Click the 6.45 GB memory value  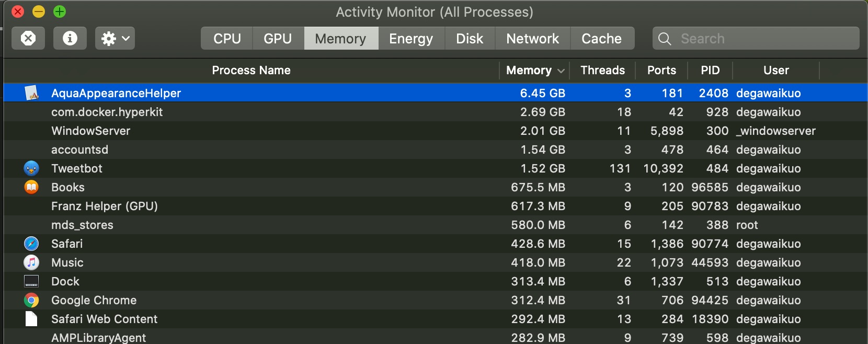pos(543,93)
